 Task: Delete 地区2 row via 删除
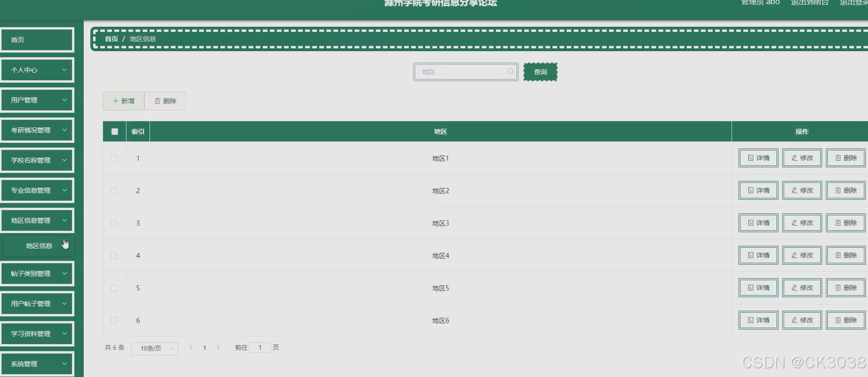(846, 190)
